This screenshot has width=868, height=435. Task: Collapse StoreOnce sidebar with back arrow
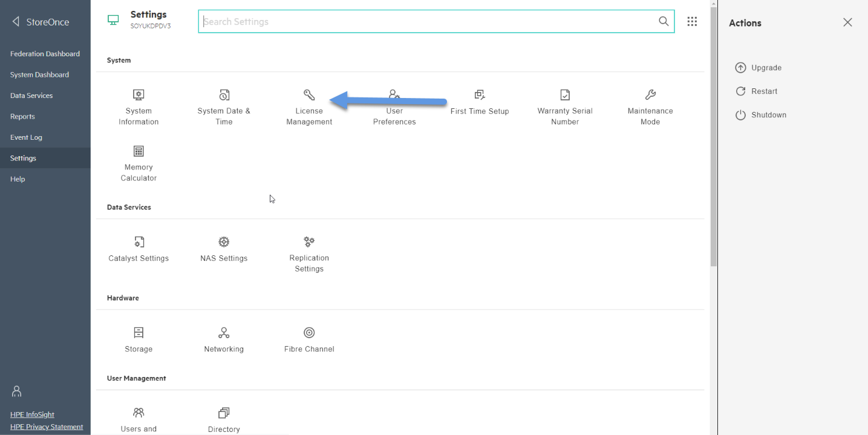[16, 22]
